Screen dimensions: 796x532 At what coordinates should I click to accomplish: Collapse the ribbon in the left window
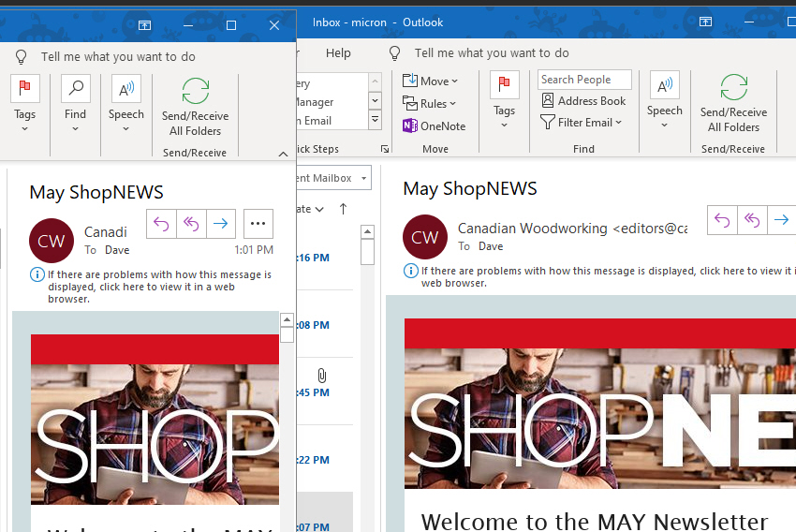click(283, 154)
